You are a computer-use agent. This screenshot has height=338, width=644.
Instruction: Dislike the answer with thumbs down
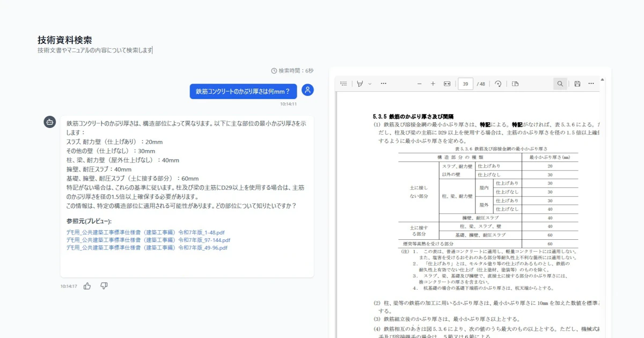click(104, 286)
